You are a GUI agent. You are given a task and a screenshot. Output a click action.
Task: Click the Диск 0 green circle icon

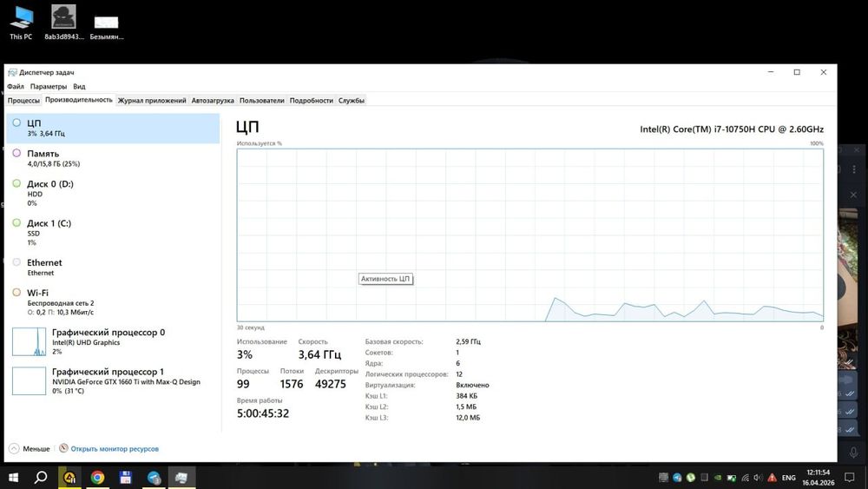(16, 182)
